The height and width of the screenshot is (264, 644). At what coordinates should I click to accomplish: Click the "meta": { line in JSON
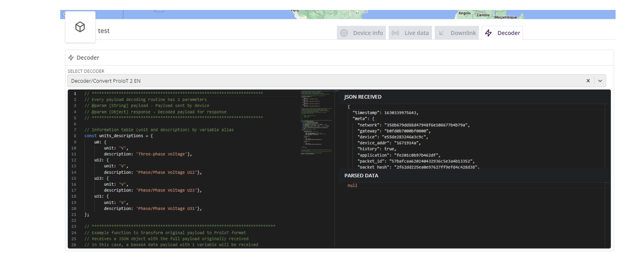pyautogui.click(x=363, y=119)
